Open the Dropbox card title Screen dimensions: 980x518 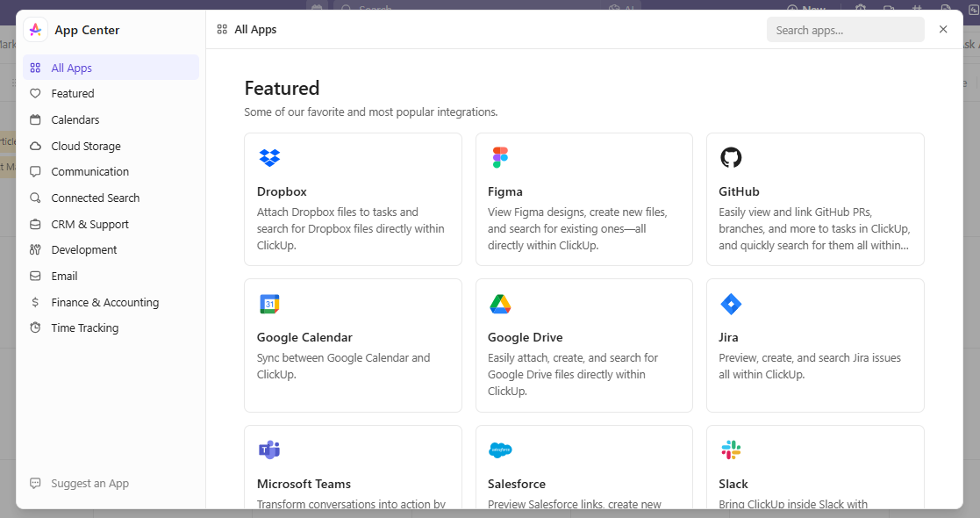[x=282, y=191]
